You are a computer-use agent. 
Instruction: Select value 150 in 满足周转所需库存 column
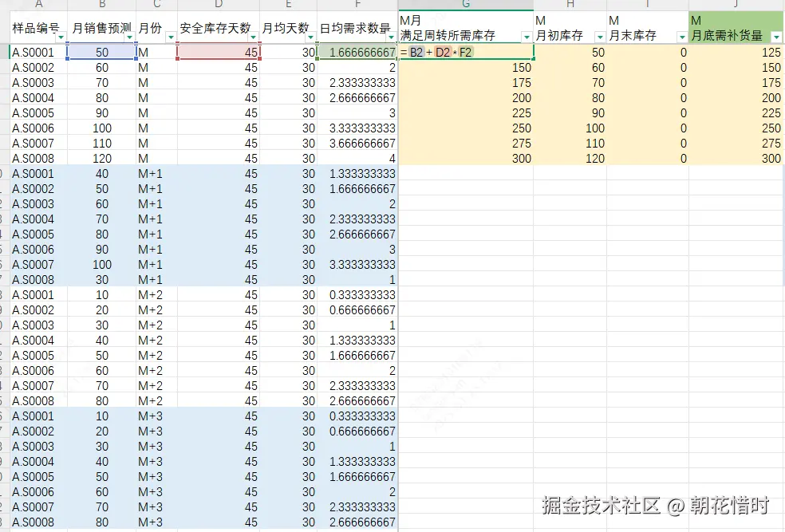(x=466, y=68)
